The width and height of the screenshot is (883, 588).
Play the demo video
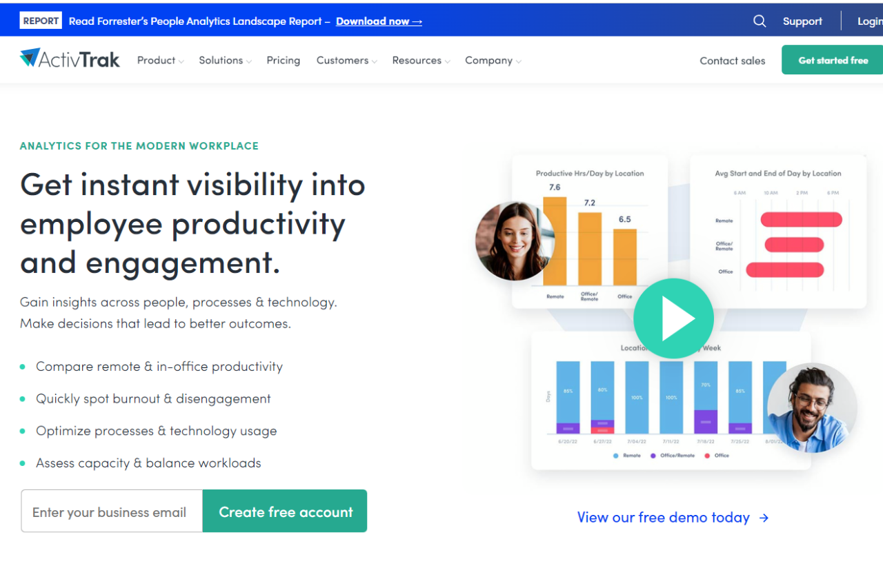673,318
